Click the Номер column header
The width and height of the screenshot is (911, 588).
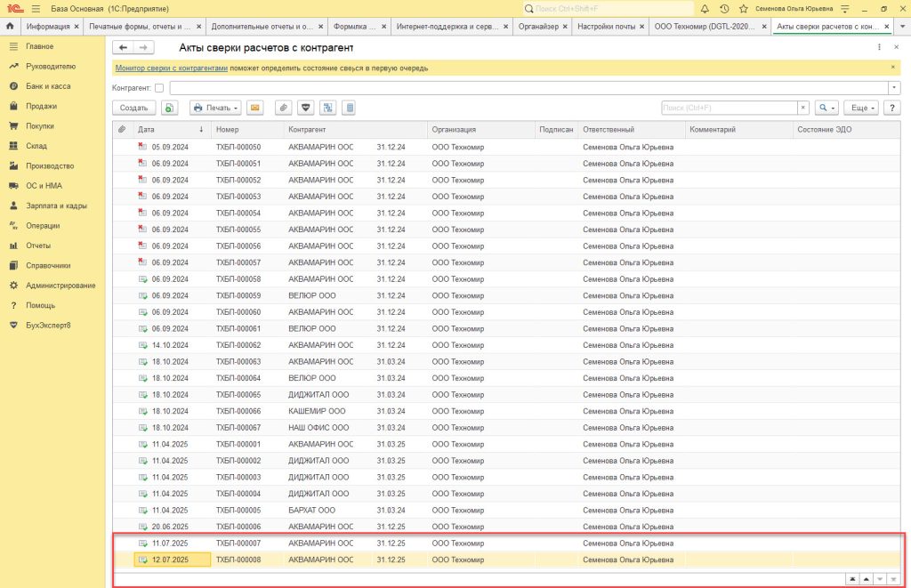pos(248,130)
